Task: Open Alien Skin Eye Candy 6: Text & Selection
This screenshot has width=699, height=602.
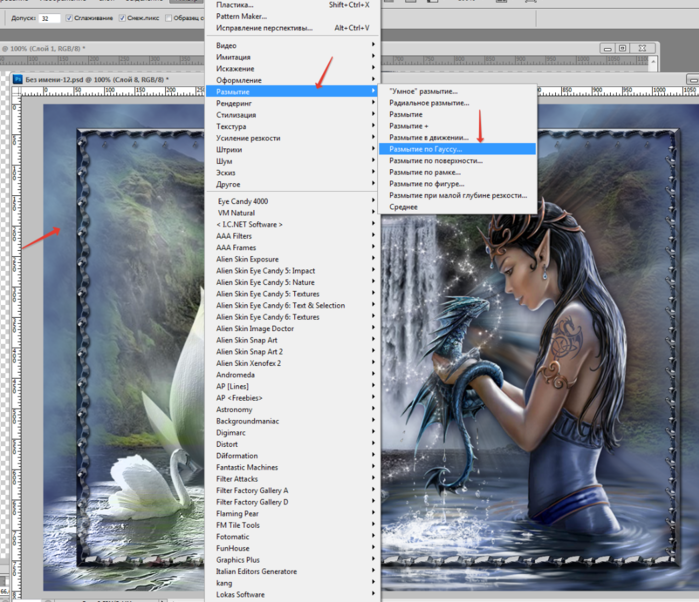Action: (x=293, y=306)
